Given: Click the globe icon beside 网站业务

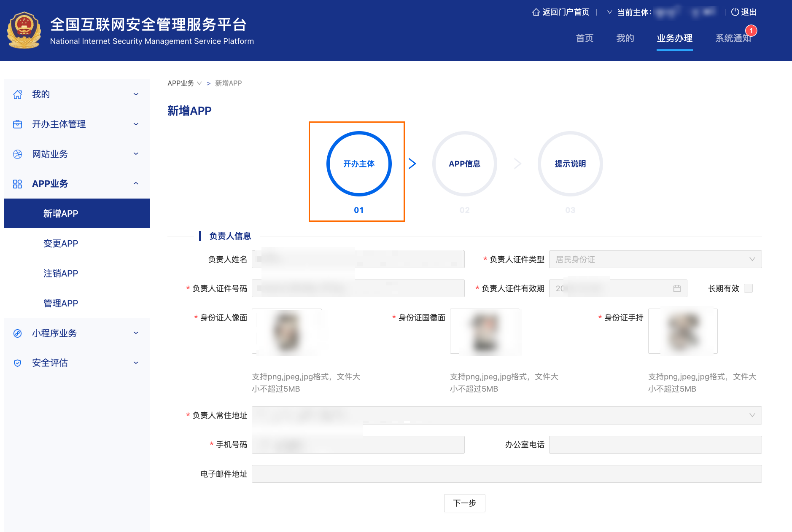Looking at the screenshot, I should 18,154.
